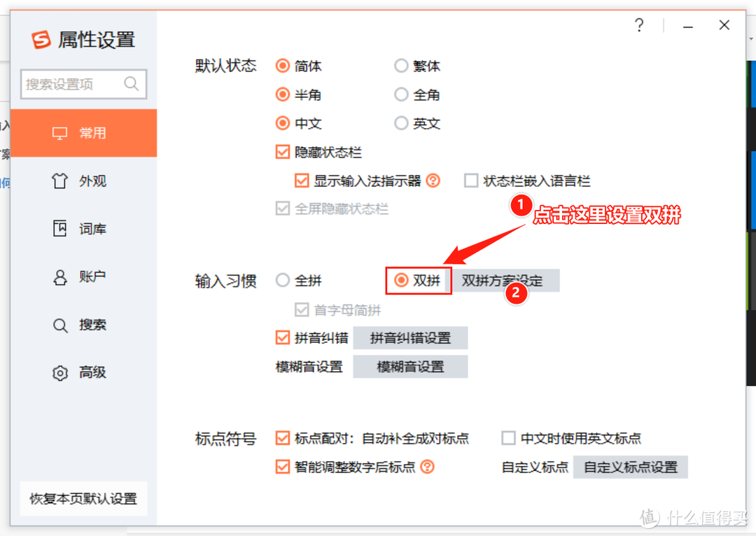The height and width of the screenshot is (536, 756).
Task: Click the 标点符号 section label
Action: click(x=225, y=439)
